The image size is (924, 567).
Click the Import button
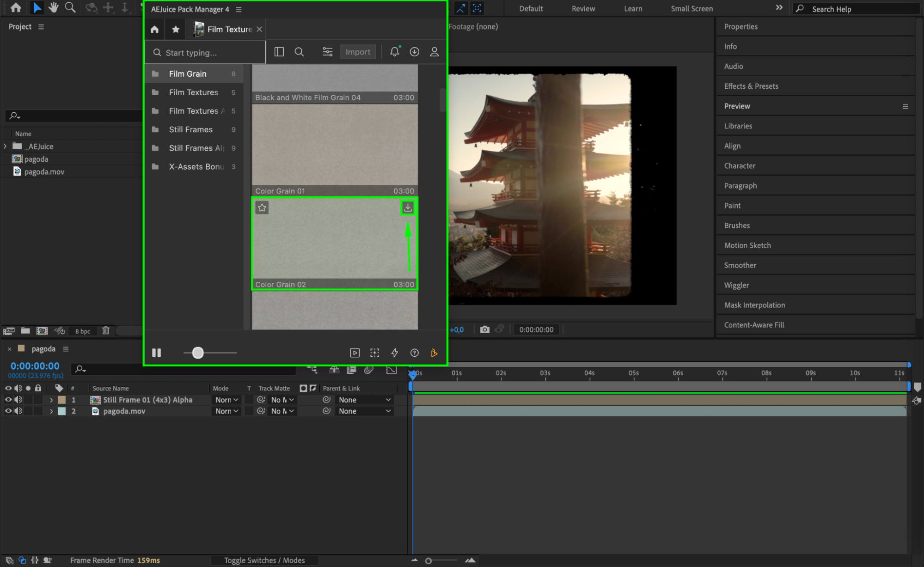(358, 52)
